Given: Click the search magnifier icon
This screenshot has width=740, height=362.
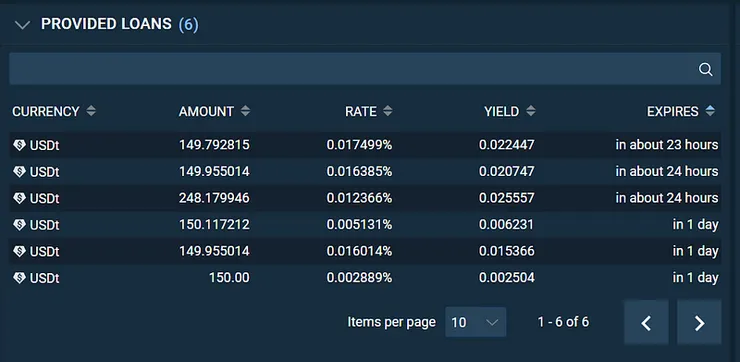Looking at the screenshot, I should pyautogui.click(x=705, y=69).
